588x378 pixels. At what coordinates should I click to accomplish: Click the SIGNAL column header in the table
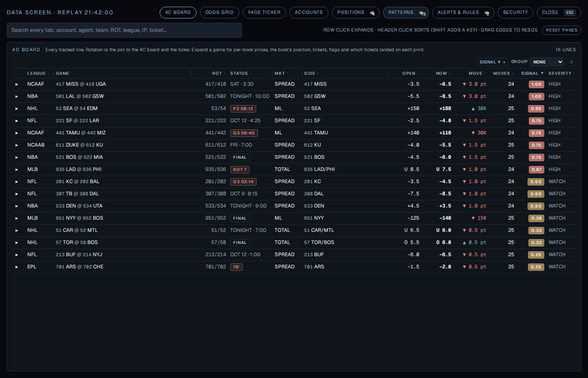[532, 73]
